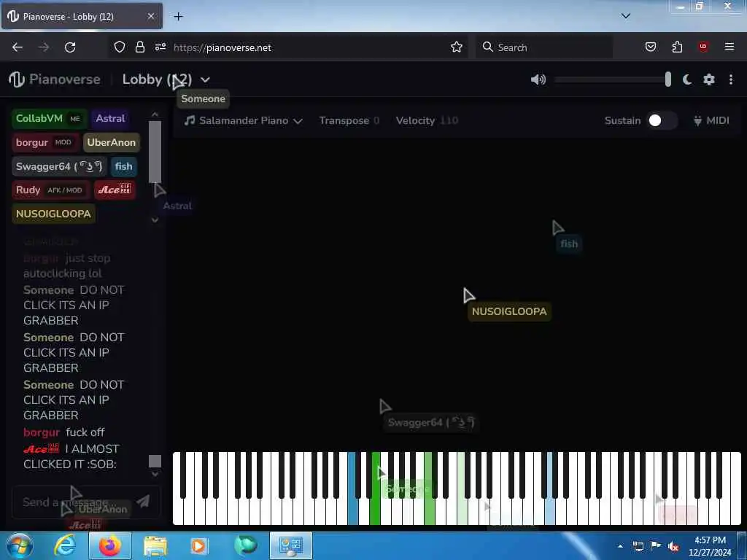Select the Astral user tag
Image resolution: width=747 pixels, height=560 pixels.
click(x=110, y=119)
